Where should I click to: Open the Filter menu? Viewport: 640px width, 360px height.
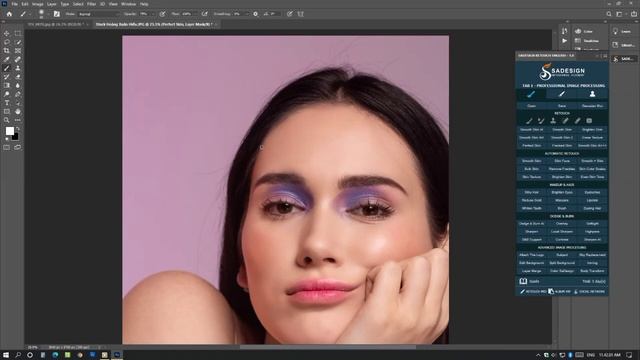coord(91,4)
